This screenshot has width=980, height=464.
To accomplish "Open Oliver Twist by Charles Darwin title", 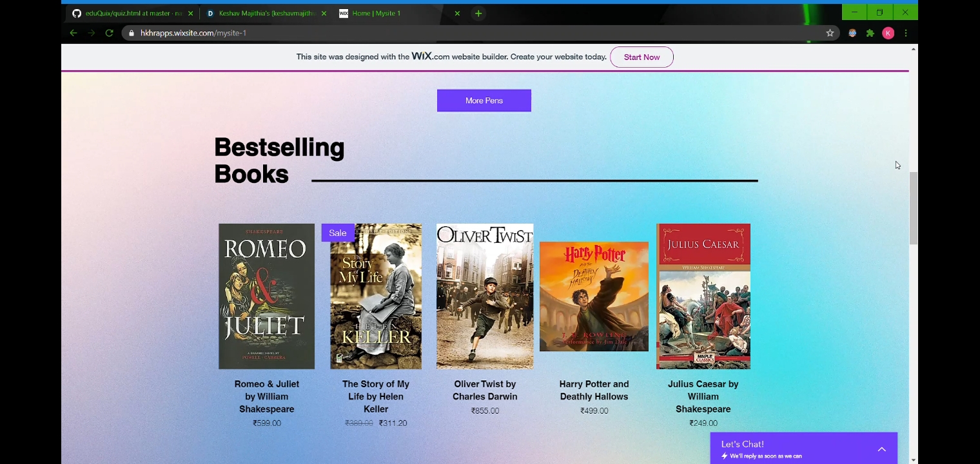I will [485, 390].
